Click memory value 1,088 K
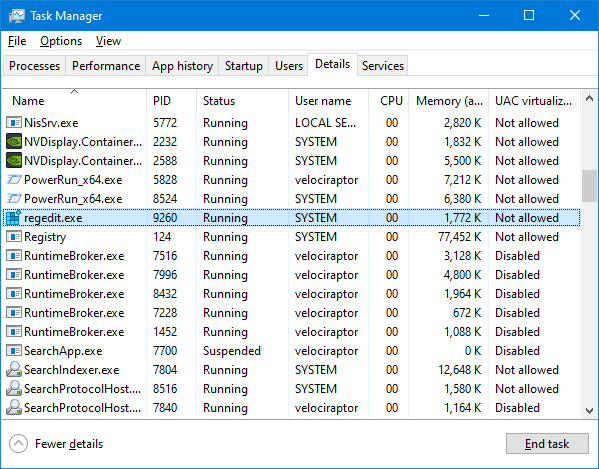 tap(463, 332)
